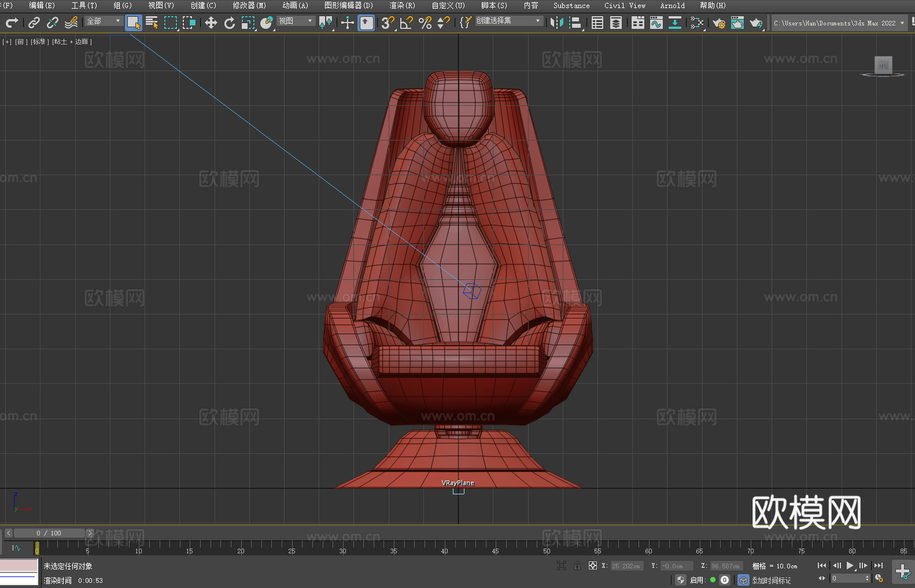Viewport: 915px width, 588px height.
Task: Select the Move tool
Action: click(x=211, y=23)
